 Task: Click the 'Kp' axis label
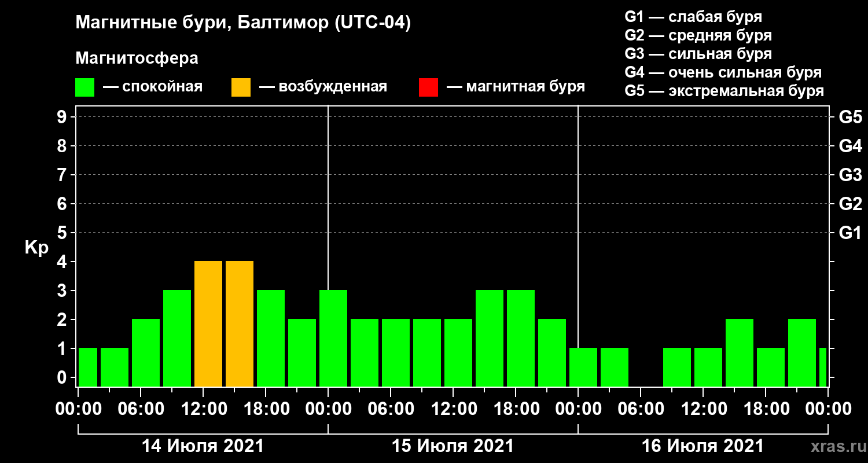tap(36, 248)
